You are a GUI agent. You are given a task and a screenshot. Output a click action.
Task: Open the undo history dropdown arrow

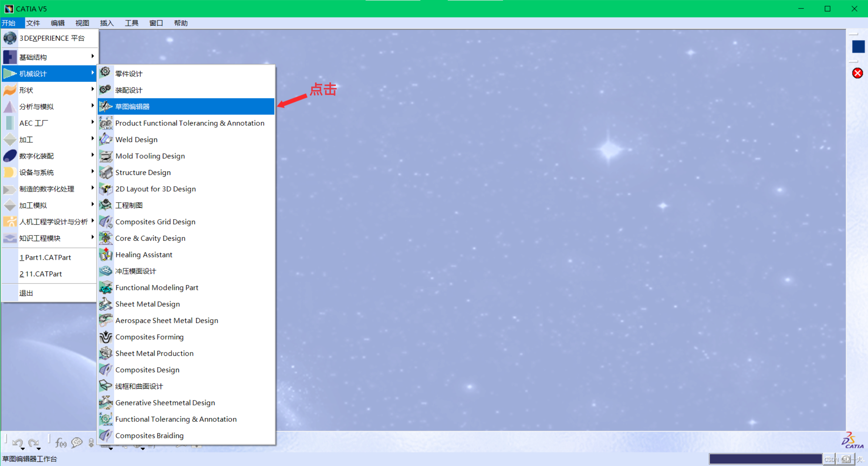click(x=23, y=449)
